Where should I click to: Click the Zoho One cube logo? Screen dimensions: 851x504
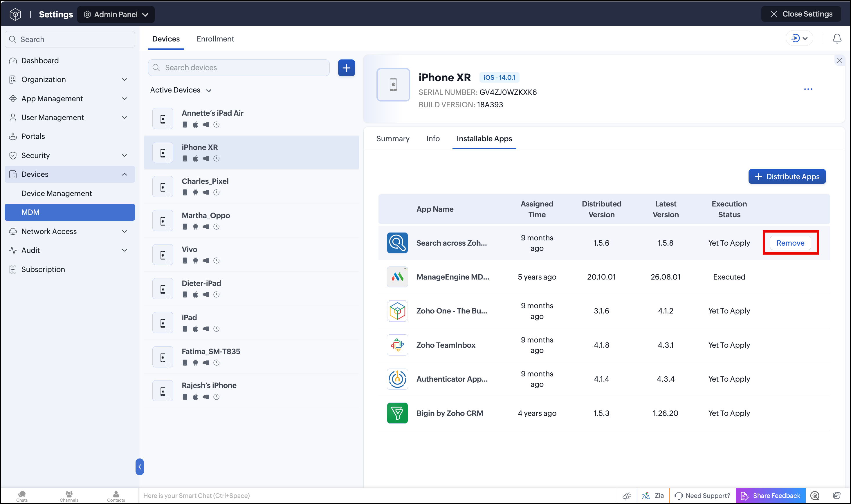(x=15, y=14)
